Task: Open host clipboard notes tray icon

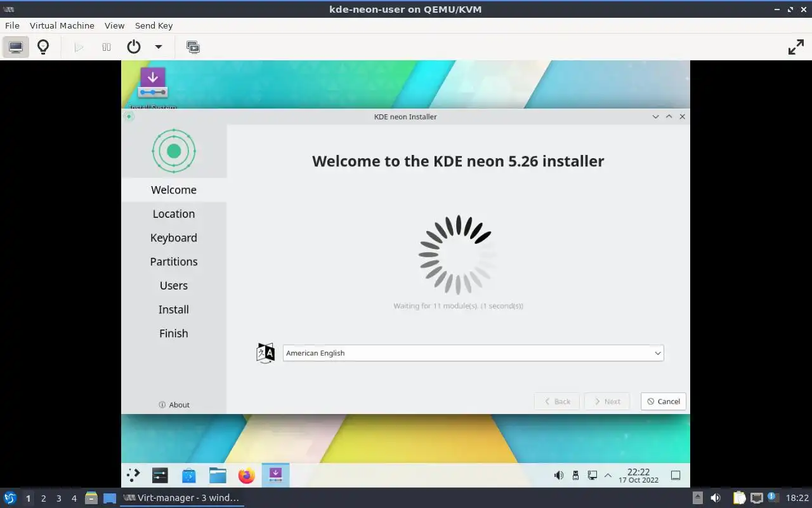Action: pos(739,498)
